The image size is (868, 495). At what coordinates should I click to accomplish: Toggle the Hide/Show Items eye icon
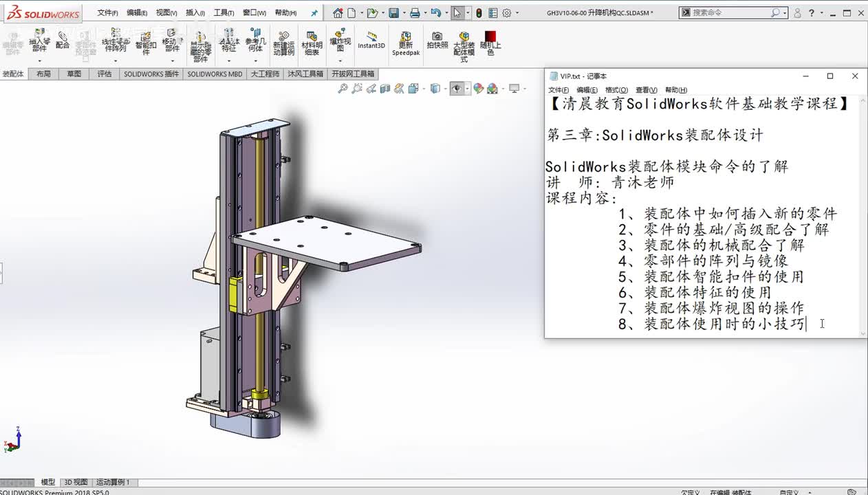pyautogui.click(x=456, y=89)
